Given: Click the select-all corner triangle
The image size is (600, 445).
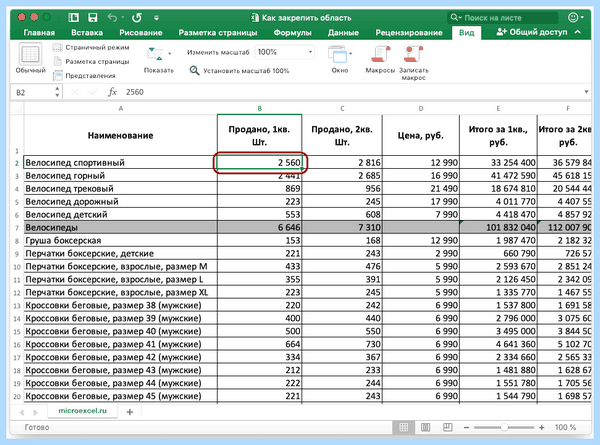Looking at the screenshot, I should [17, 108].
